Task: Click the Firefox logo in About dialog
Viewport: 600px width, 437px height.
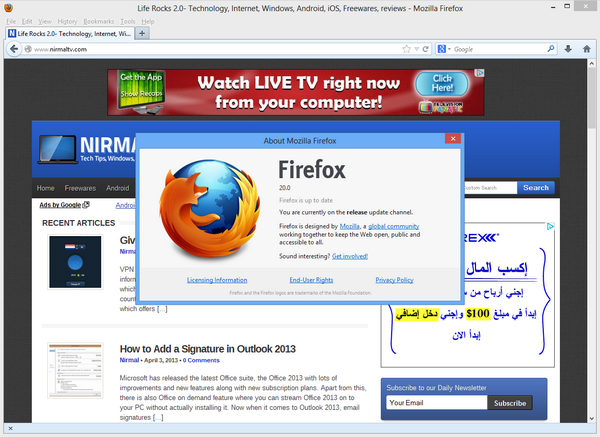Action: [210, 209]
